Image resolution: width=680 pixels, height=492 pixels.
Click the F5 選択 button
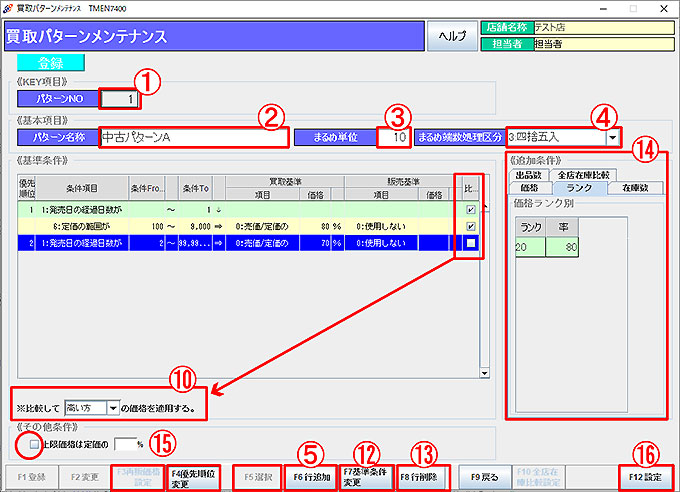click(258, 477)
